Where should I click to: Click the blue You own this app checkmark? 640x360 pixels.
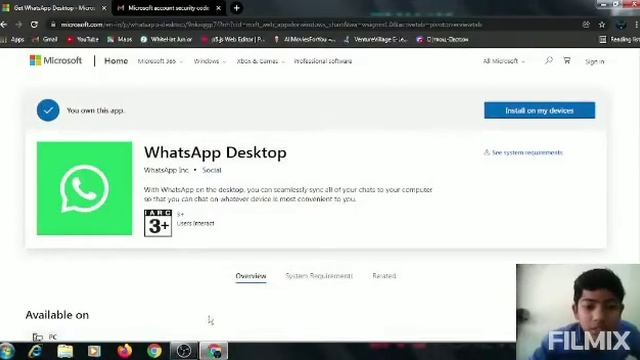(x=48, y=110)
